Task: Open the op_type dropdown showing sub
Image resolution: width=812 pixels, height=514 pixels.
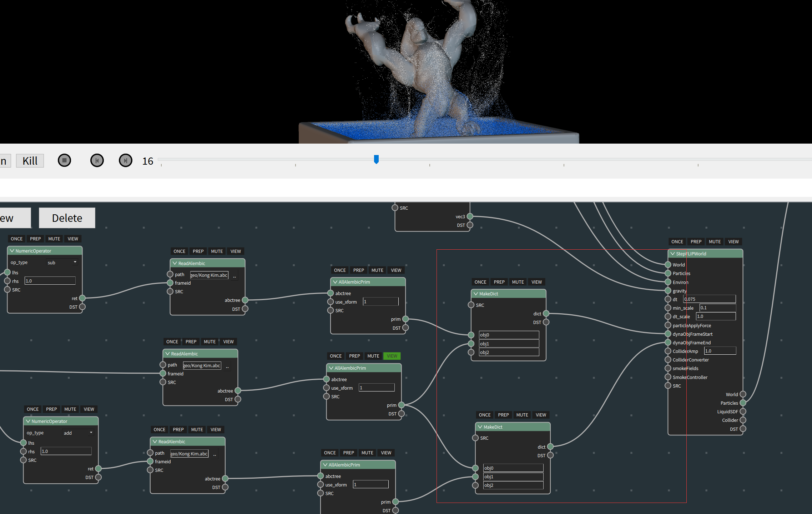Action: [62, 263]
